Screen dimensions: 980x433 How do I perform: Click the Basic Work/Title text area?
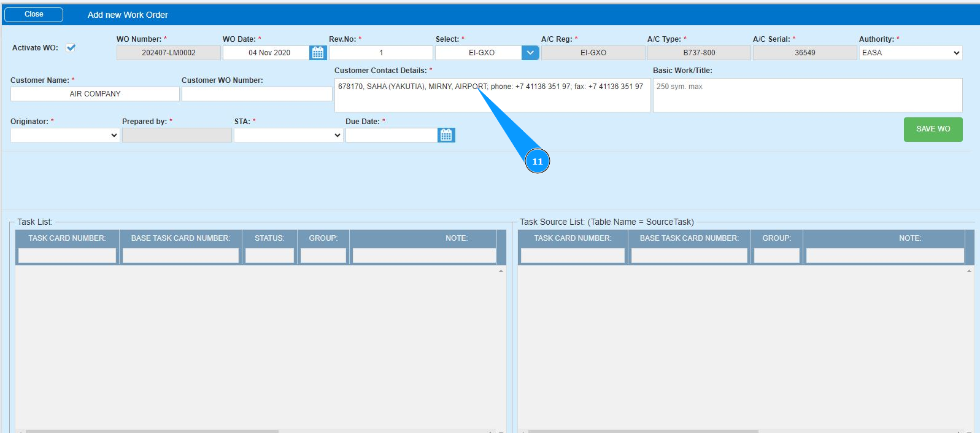coord(808,95)
